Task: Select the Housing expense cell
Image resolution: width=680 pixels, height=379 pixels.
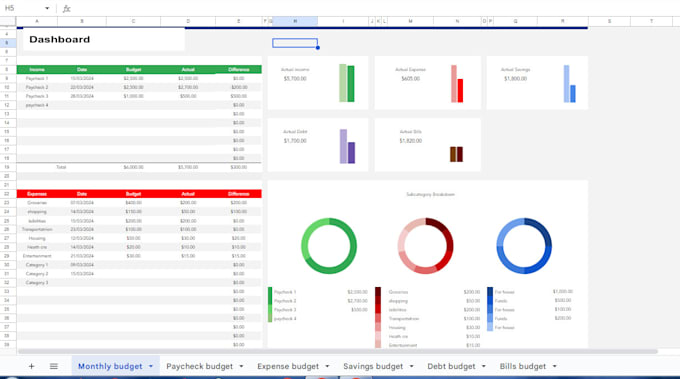Action: (37, 238)
